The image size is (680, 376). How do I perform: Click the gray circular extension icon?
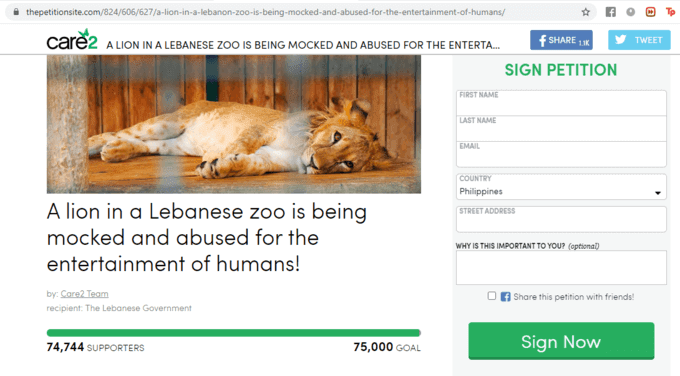(x=631, y=12)
